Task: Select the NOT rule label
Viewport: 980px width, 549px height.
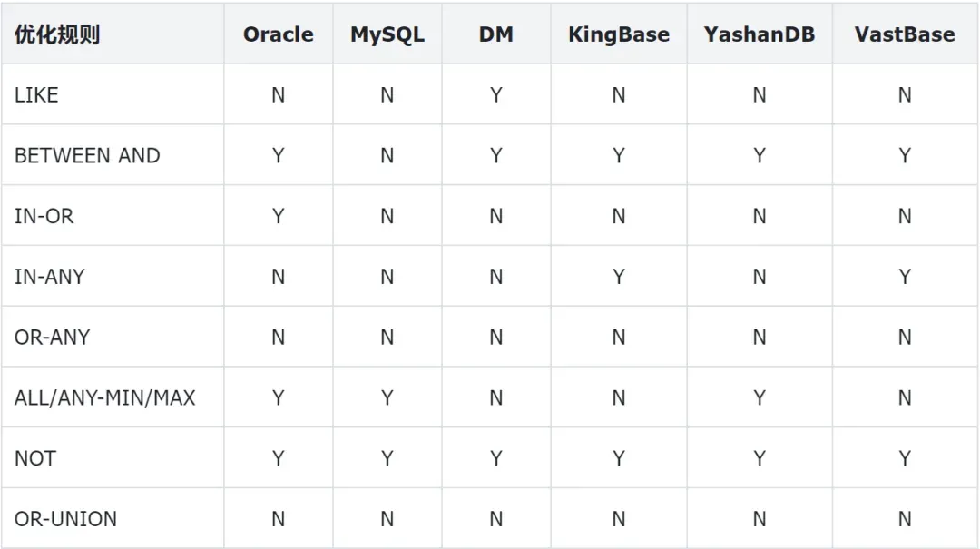Action: click(x=34, y=458)
